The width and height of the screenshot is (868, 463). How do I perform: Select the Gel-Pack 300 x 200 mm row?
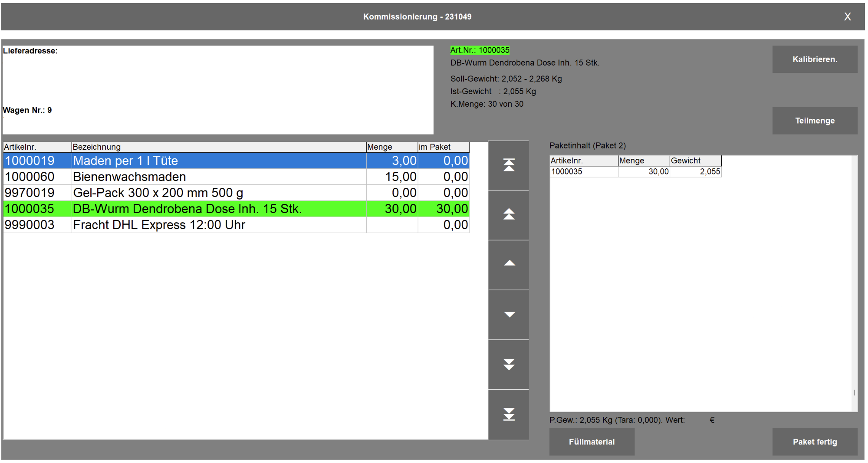pyautogui.click(x=236, y=193)
